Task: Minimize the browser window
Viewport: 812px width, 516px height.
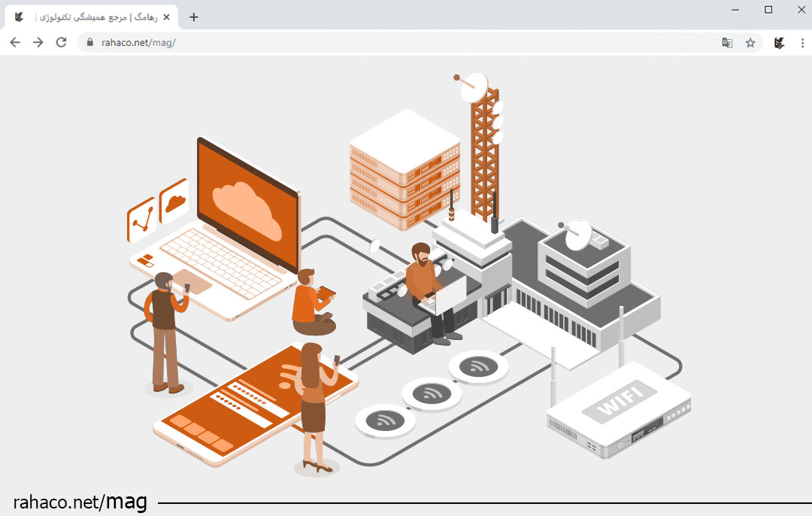Action: 734,10
